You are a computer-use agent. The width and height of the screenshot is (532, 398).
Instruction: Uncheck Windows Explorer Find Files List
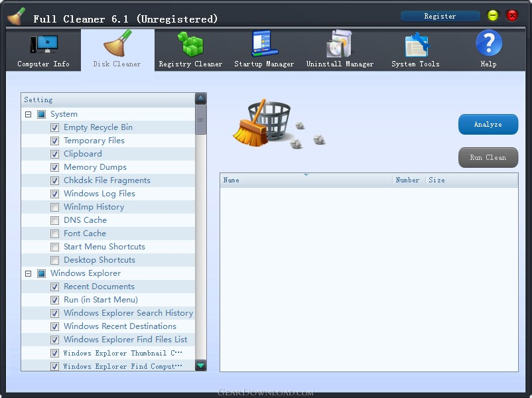(x=54, y=340)
